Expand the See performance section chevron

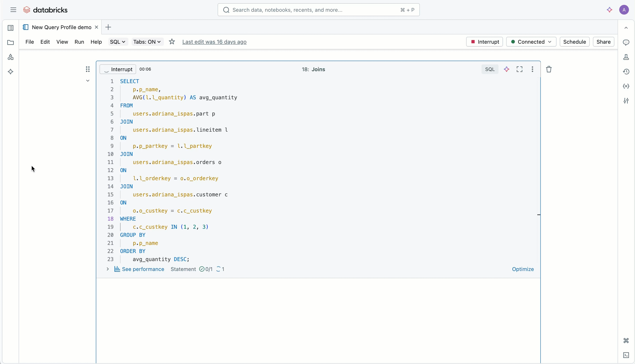click(x=108, y=269)
